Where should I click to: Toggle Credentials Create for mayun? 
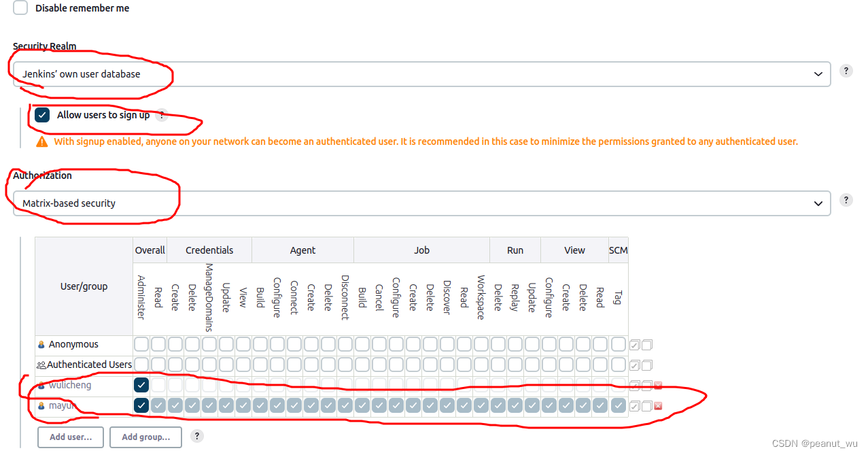[175, 405]
